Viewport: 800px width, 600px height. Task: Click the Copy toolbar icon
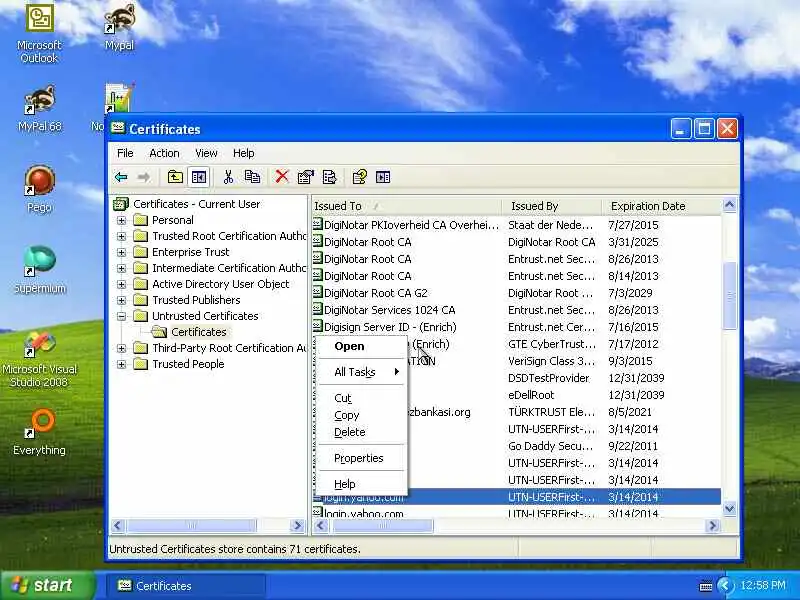tap(252, 177)
